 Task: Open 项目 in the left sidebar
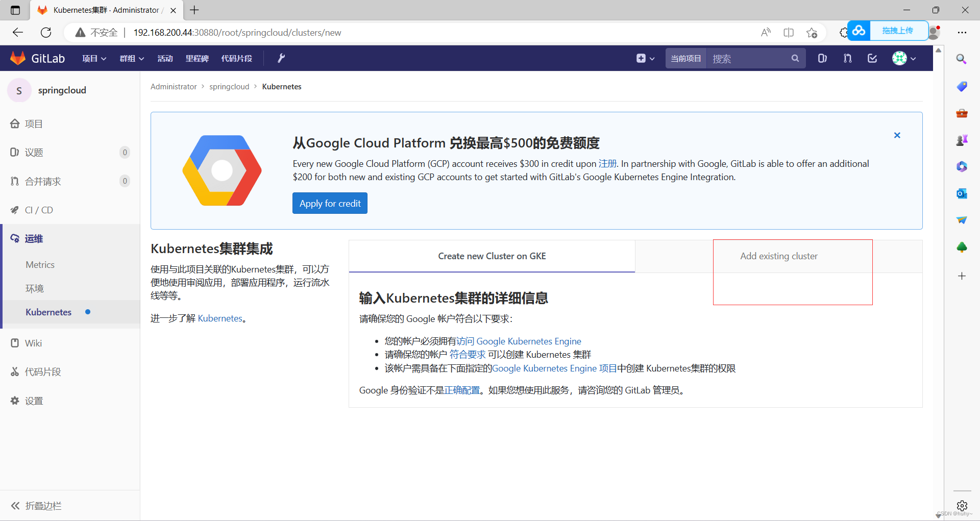click(70, 123)
